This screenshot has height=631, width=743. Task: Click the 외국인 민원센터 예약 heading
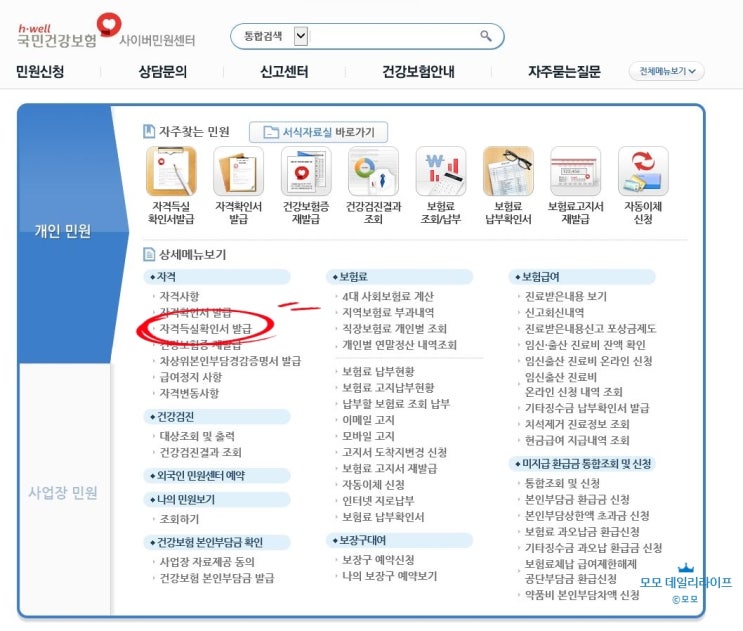201,475
